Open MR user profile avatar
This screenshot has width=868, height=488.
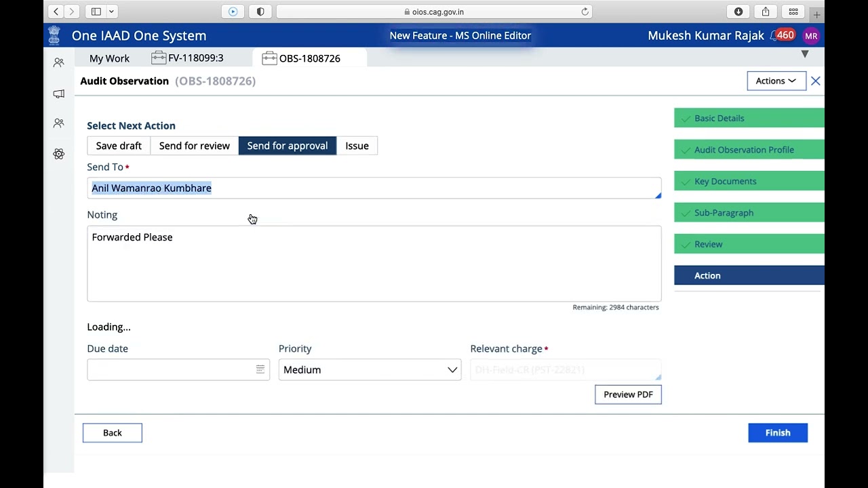[811, 36]
